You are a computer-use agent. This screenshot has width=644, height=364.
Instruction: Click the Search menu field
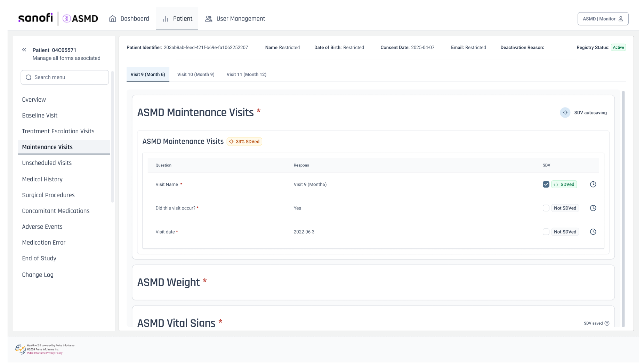[x=65, y=77]
